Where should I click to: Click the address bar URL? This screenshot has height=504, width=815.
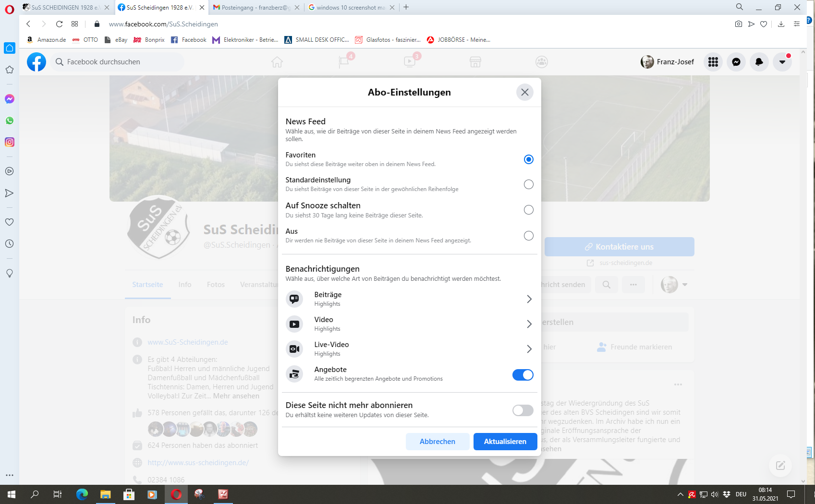[163, 24]
